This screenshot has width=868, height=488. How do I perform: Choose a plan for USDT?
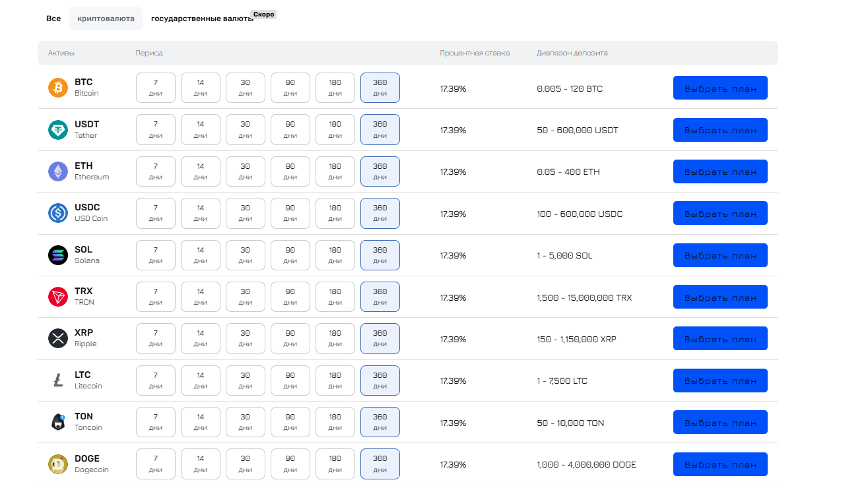pyautogui.click(x=720, y=130)
